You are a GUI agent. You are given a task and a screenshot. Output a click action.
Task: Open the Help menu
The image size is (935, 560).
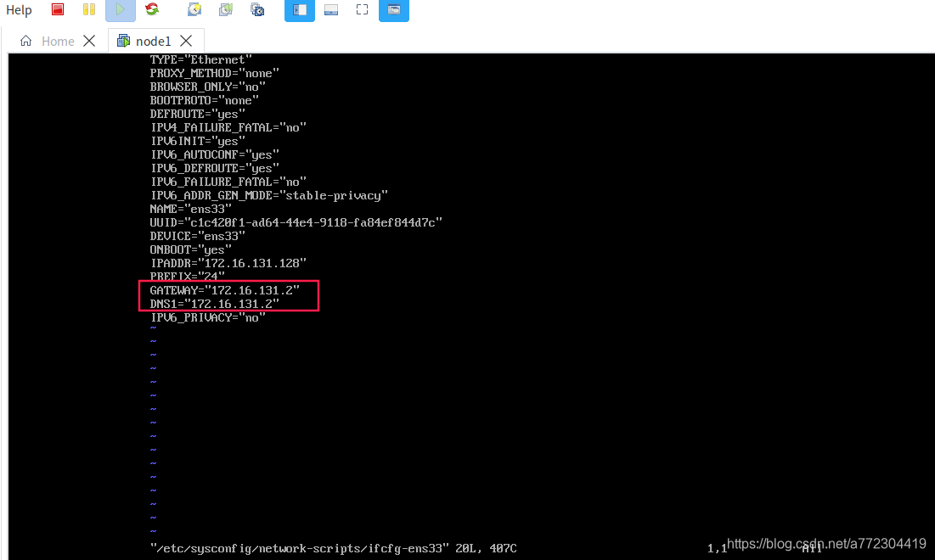point(19,10)
